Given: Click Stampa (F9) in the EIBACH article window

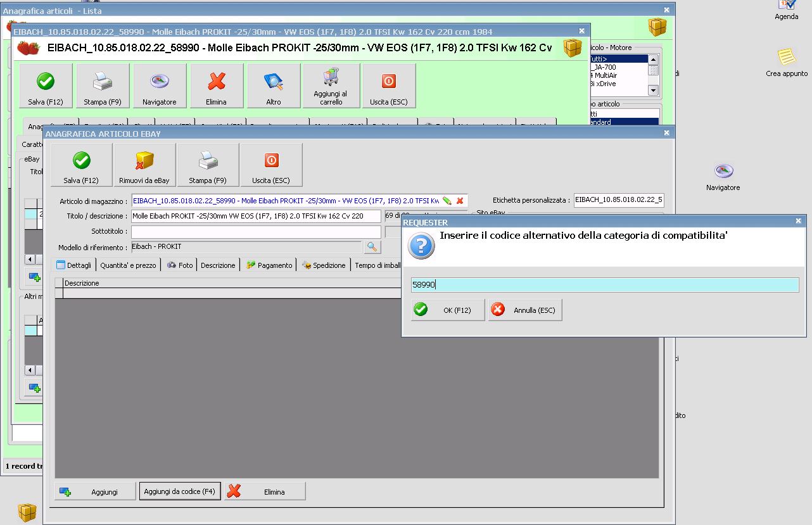Looking at the screenshot, I should tap(103, 86).
